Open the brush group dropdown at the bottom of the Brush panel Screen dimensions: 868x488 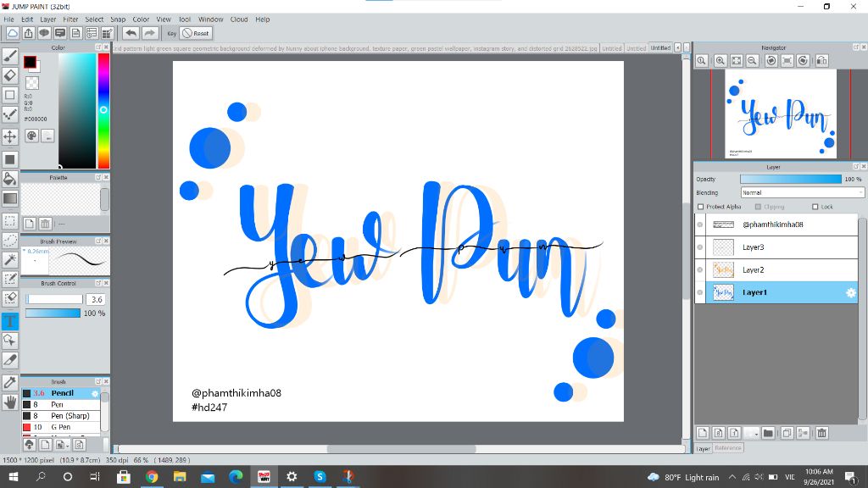pos(62,445)
